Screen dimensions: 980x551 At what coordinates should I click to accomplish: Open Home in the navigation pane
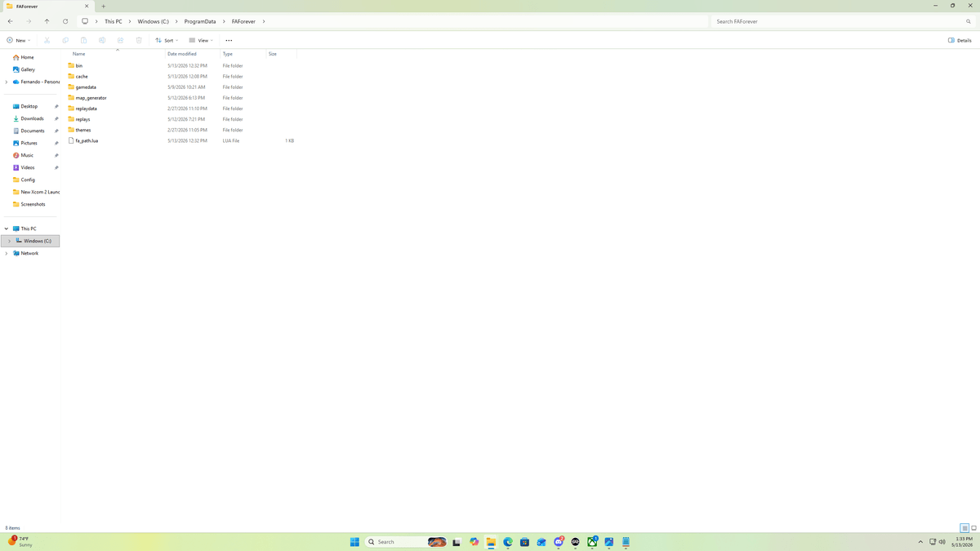[x=24, y=57]
